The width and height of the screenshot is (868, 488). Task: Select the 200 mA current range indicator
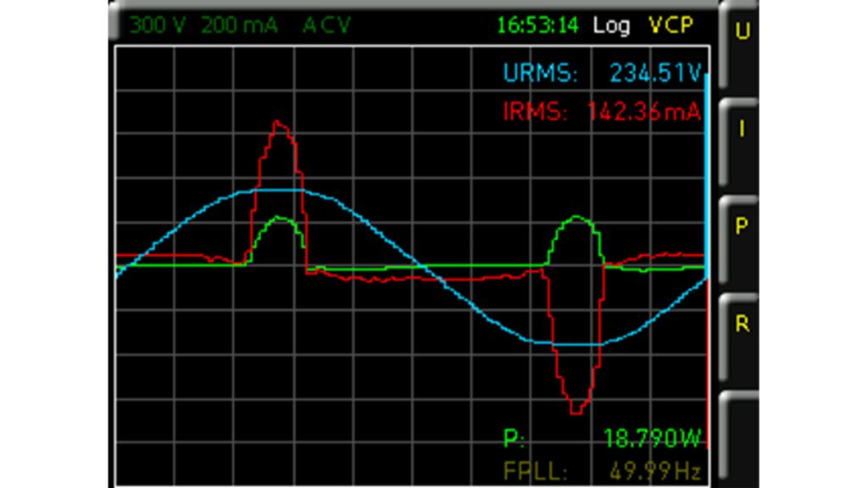point(239,25)
